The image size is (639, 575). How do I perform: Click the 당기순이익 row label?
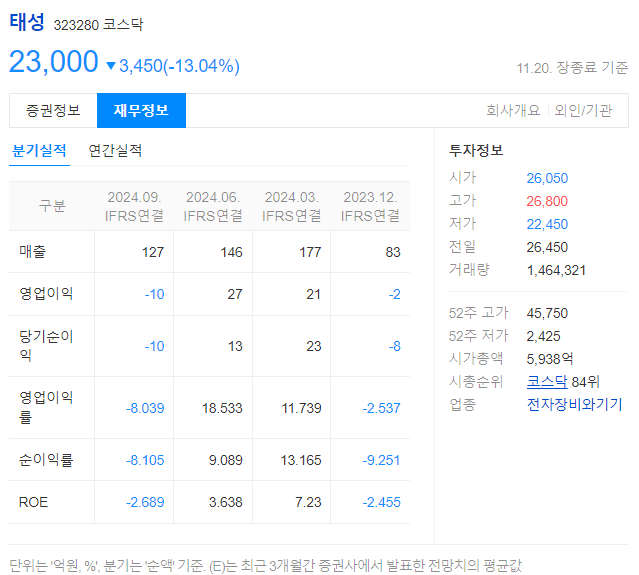point(46,346)
